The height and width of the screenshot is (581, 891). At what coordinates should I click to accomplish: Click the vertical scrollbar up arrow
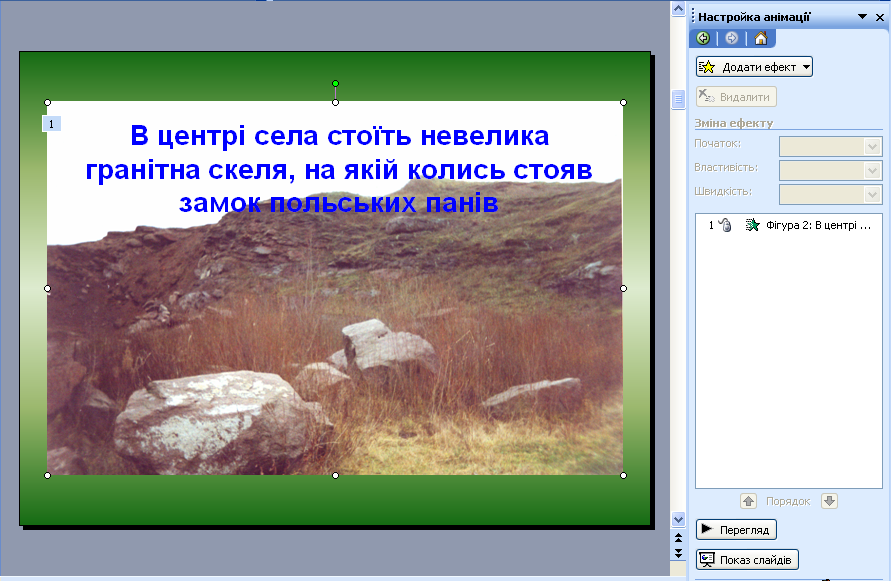(678, 9)
